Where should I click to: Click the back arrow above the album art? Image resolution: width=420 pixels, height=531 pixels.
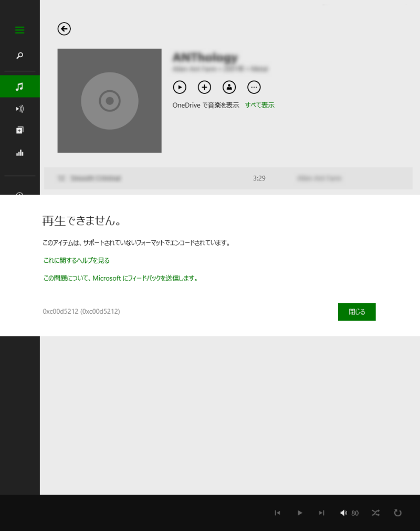click(x=64, y=29)
